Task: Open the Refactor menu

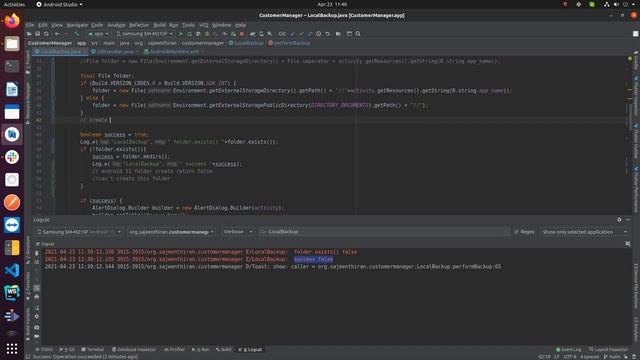Action: (x=139, y=25)
